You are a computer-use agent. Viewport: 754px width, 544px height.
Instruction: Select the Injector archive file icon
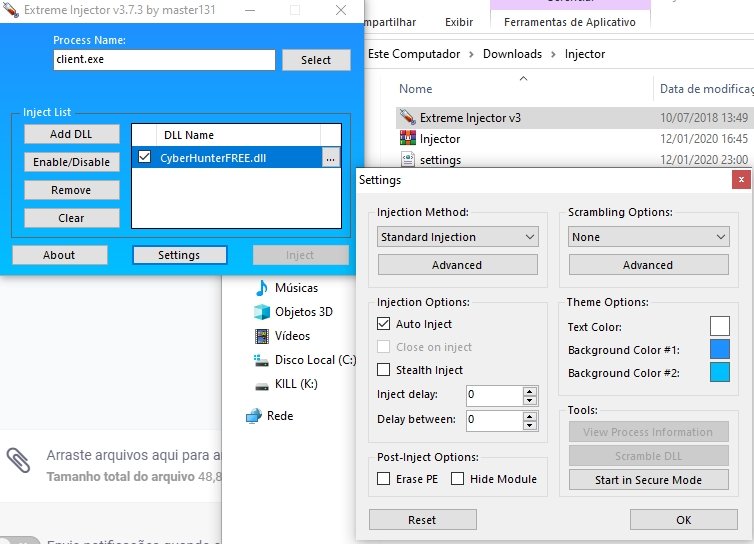[407, 139]
